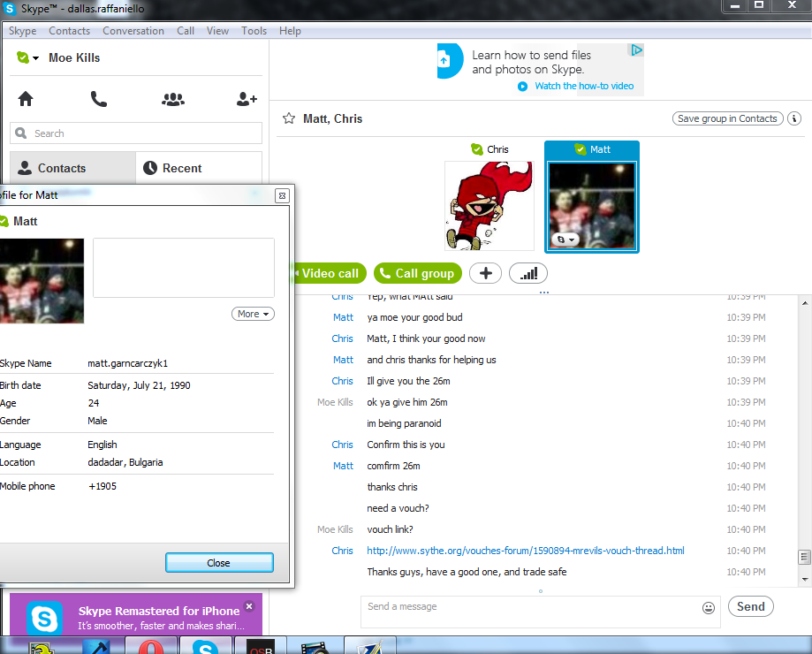Click Watch the how-to video link
The image size is (812, 654).
(x=584, y=86)
